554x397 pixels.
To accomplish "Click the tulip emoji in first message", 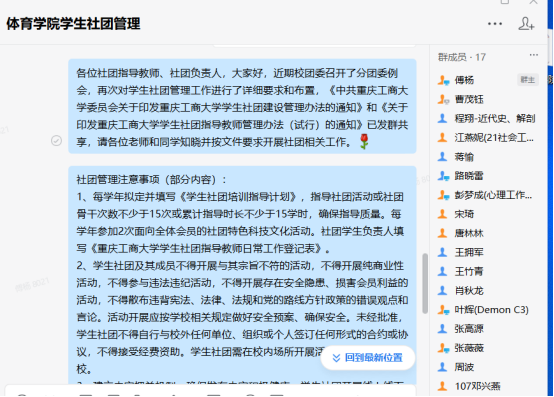I will click(364, 141).
